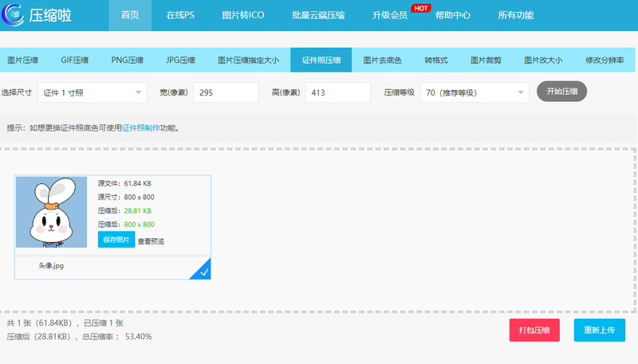Screen dimensions: 638x364
Task: Click the 重新上传 button
Action: click(600, 330)
